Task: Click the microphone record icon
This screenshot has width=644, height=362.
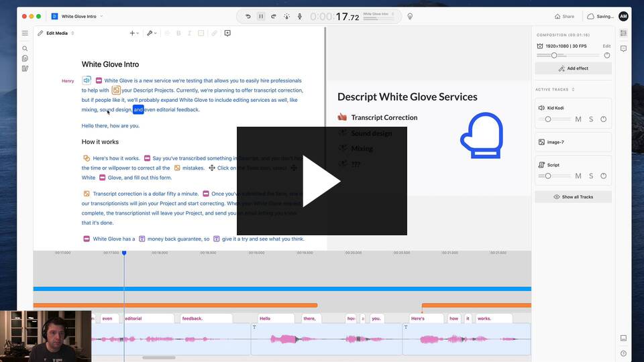Action: (x=300, y=16)
